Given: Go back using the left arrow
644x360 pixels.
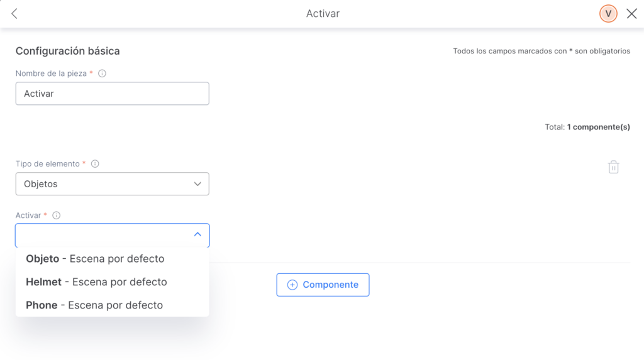Looking at the screenshot, I should (14, 14).
